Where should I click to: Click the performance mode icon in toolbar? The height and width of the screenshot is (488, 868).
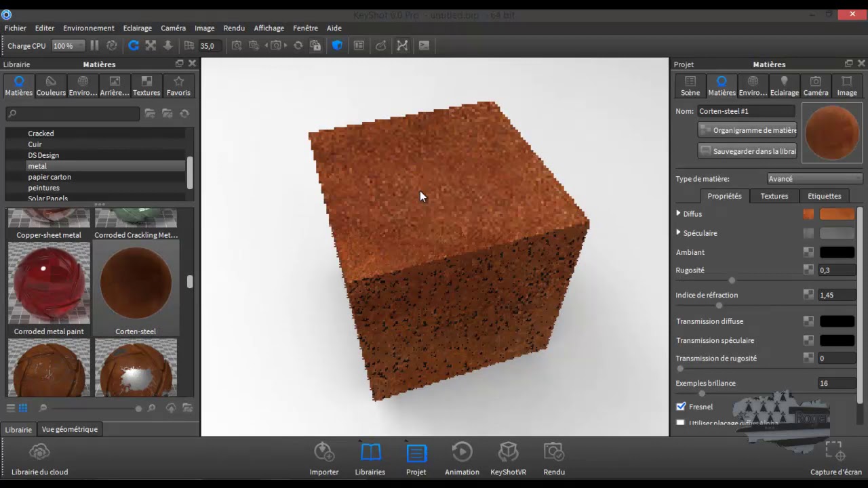point(112,45)
